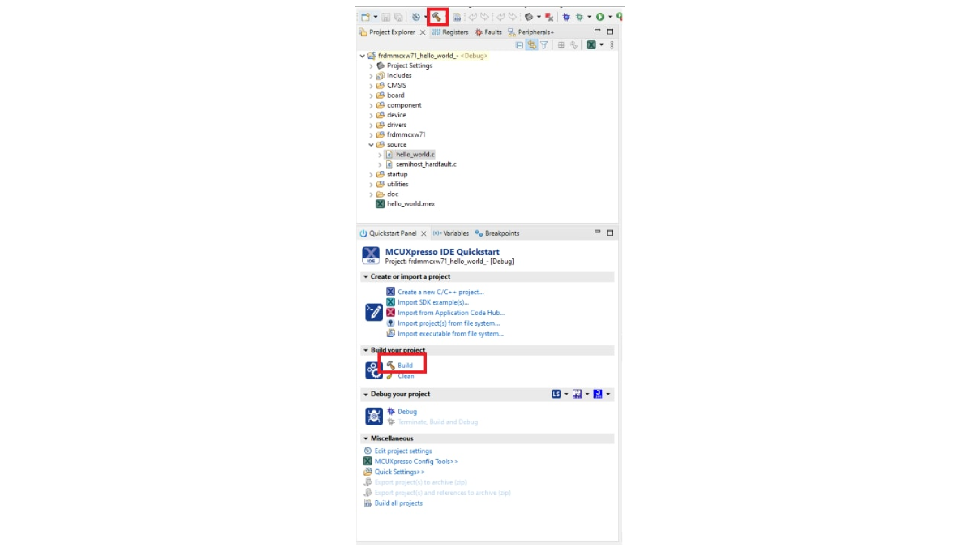Click the Build link in Quickstart Panel
This screenshot has height=551, width=980.
click(x=405, y=365)
